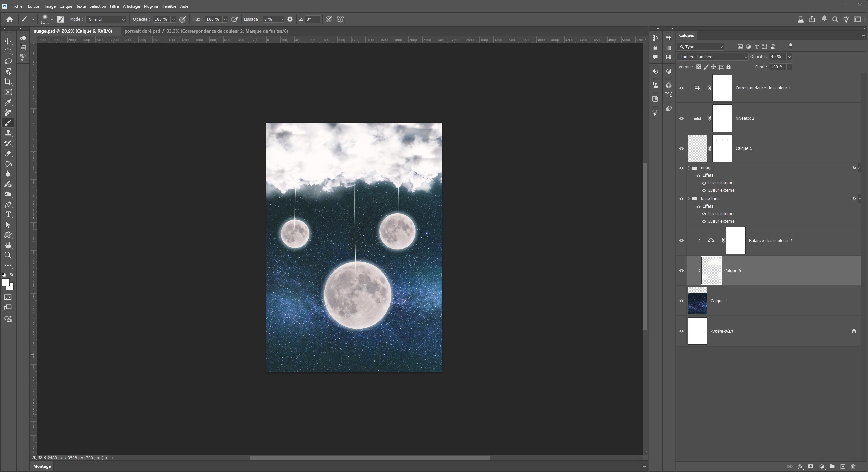Select the Lasso tool
Image resolution: width=868 pixels, height=472 pixels.
click(x=8, y=62)
